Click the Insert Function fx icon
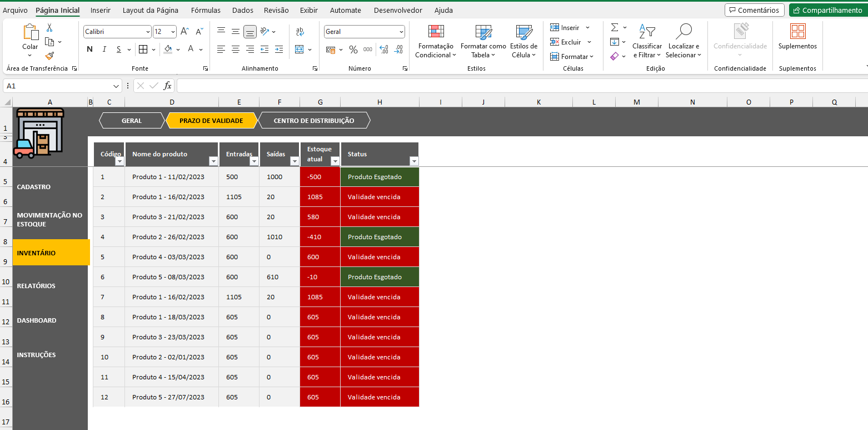 click(167, 86)
